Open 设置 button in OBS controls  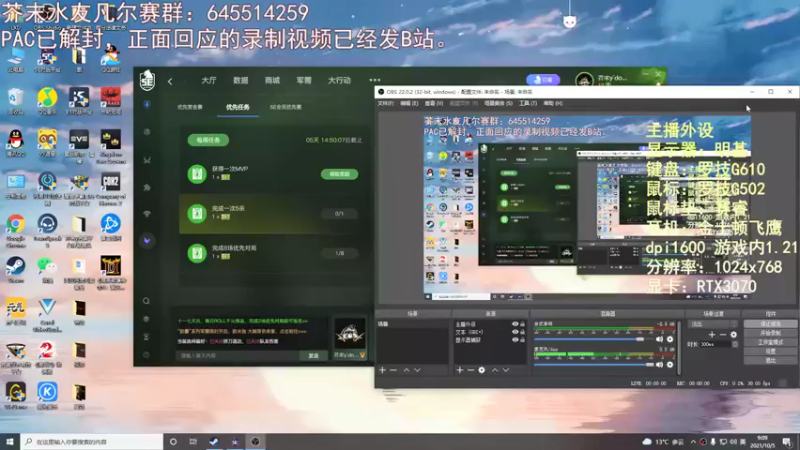point(770,352)
